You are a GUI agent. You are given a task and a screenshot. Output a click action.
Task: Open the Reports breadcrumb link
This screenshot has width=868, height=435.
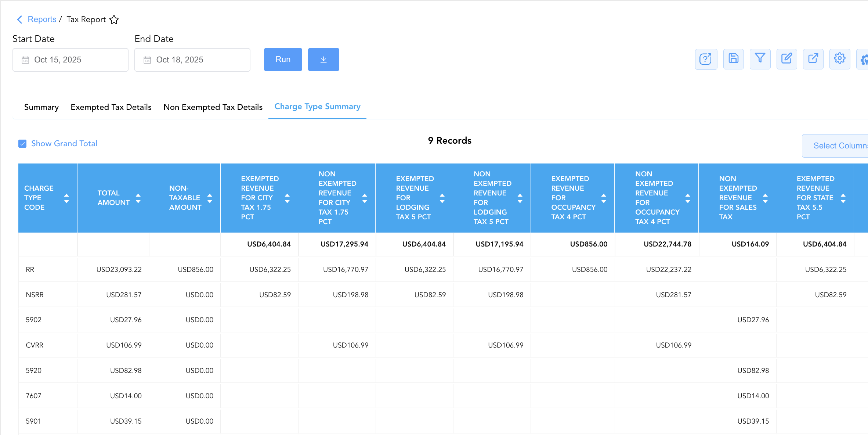point(42,19)
